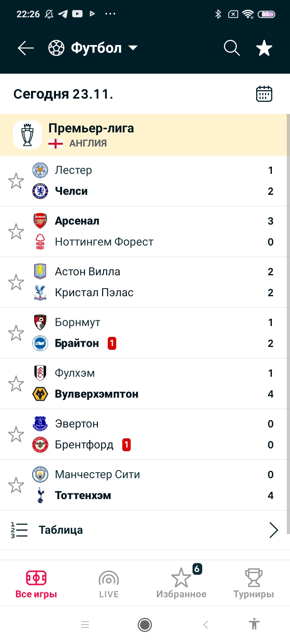Tap the Premier League trophy logo

coord(27,135)
